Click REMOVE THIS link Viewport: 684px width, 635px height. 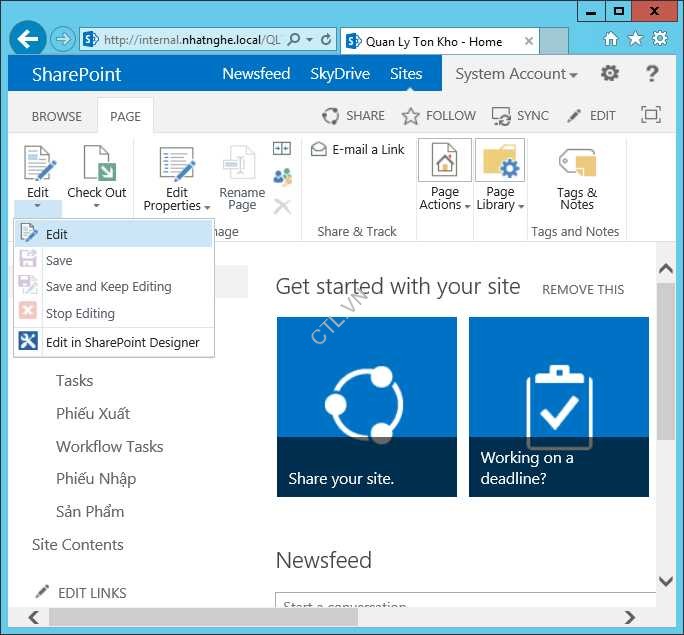[x=582, y=289]
